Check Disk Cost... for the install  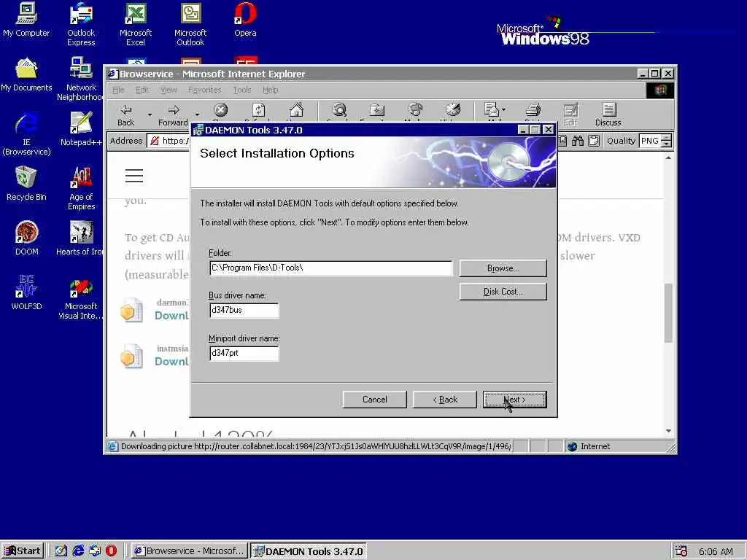(503, 292)
